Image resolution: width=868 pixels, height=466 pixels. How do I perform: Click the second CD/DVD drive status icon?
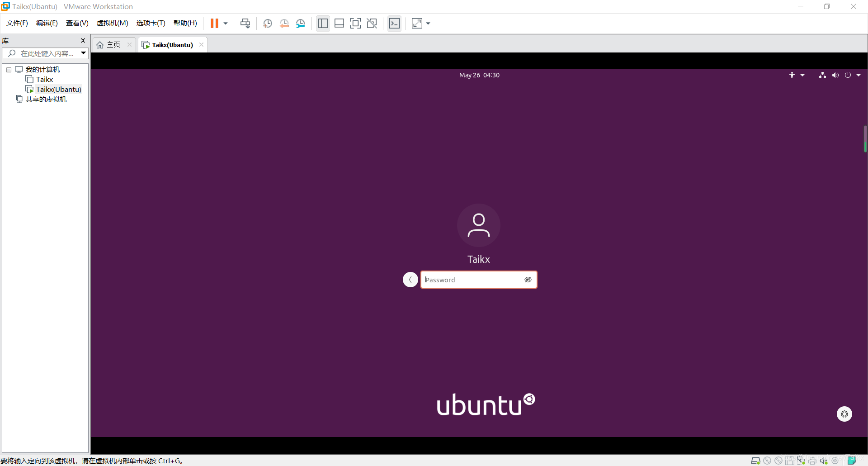coord(778,461)
